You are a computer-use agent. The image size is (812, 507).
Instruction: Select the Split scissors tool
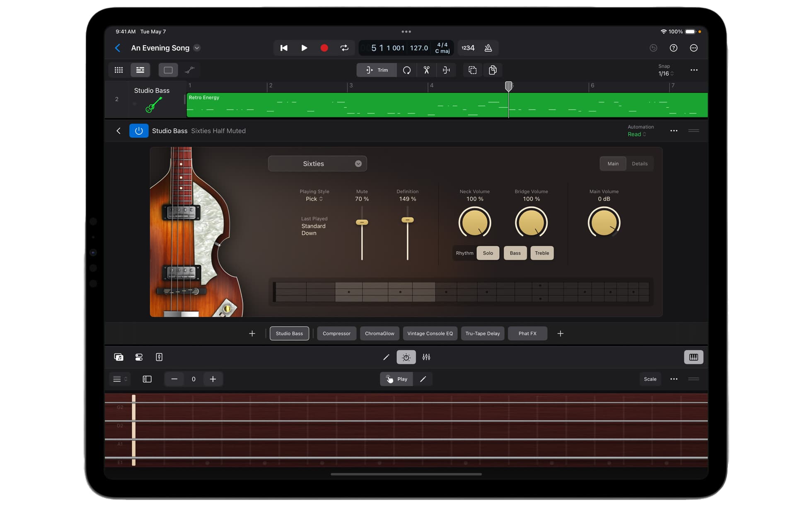tap(426, 70)
